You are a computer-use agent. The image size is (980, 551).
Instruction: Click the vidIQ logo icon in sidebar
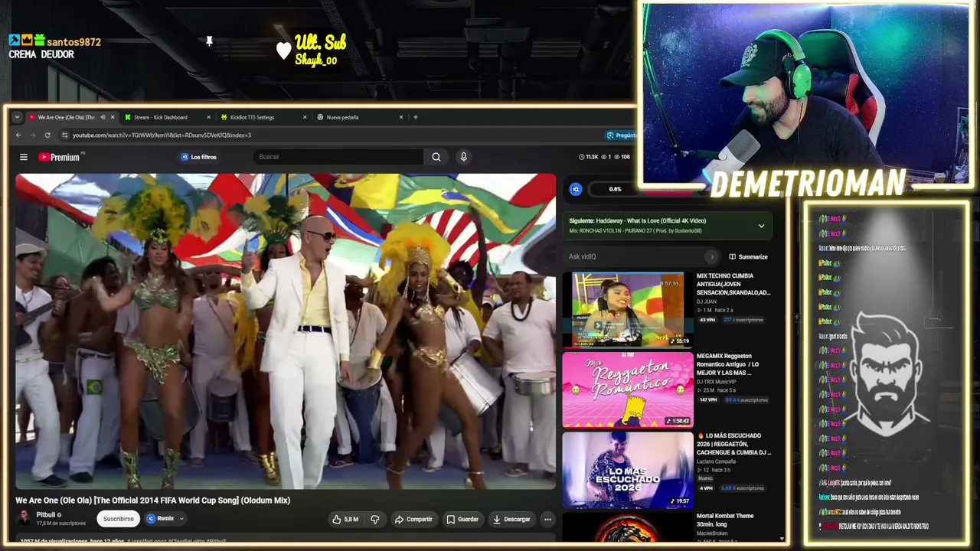[x=576, y=189]
